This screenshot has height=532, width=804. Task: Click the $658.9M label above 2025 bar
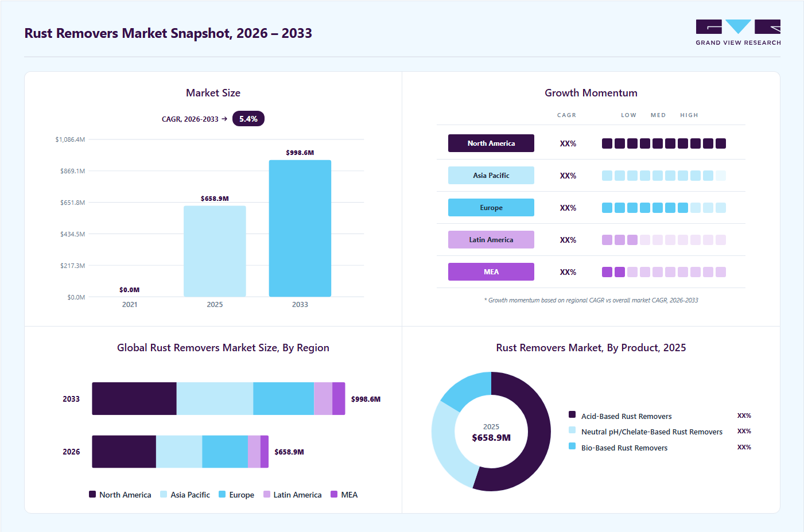click(215, 199)
